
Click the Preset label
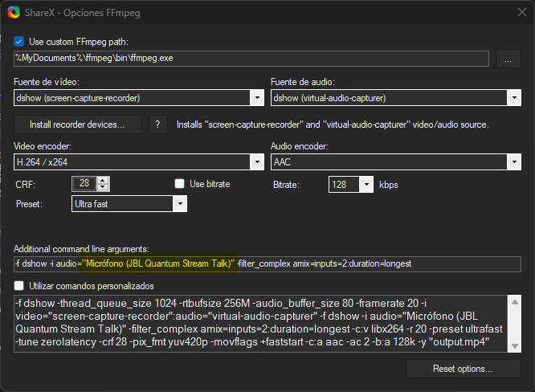pyautogui.click(x=30, y=204)
